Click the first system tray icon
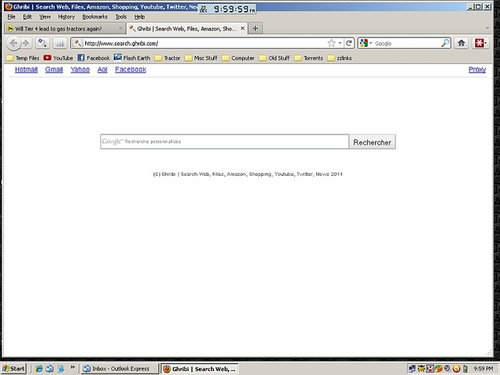 [x=413, y=369]
